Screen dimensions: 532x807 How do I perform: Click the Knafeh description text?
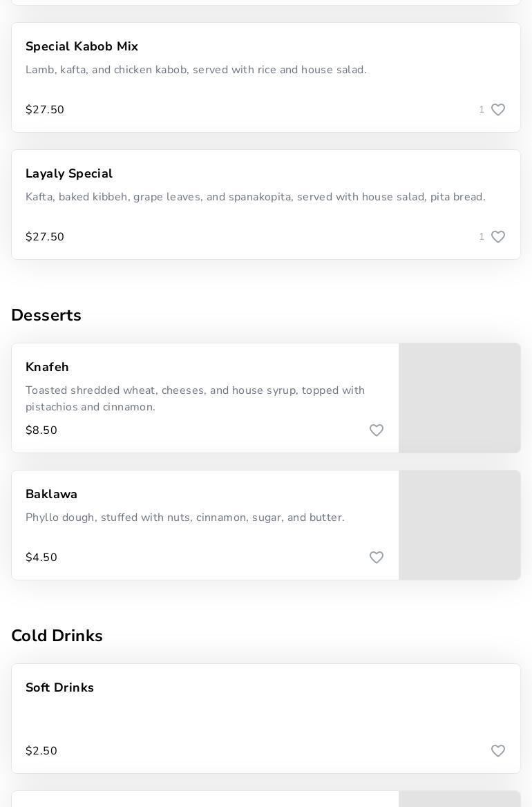tap(195, 399)
